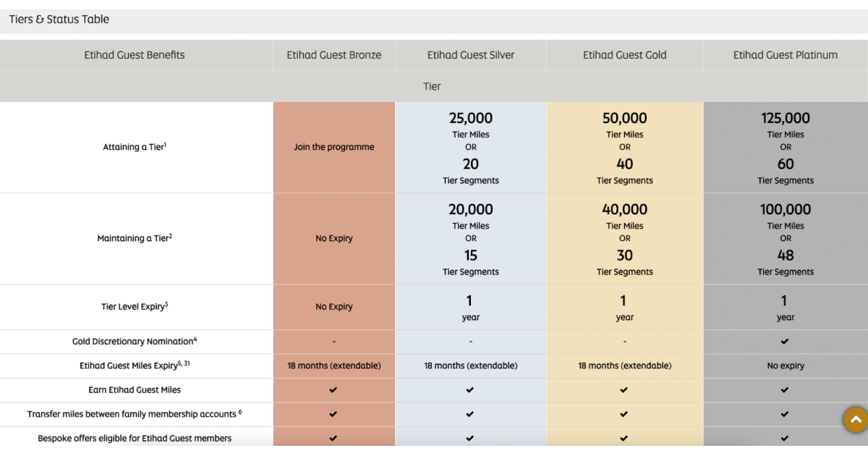
Task: Click Silver checkmark in Transfer miles between family row
Action: pyautogui.click(x=470, y=414)
